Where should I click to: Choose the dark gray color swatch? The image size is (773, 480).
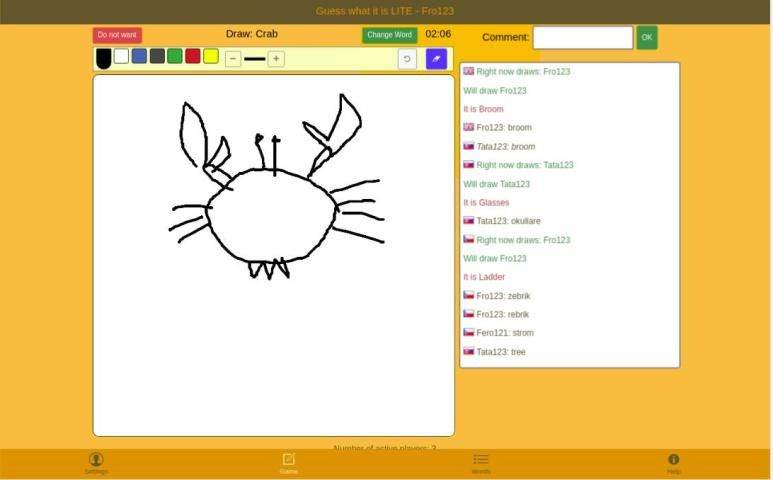pyautogui.click(x=157, y=56)
